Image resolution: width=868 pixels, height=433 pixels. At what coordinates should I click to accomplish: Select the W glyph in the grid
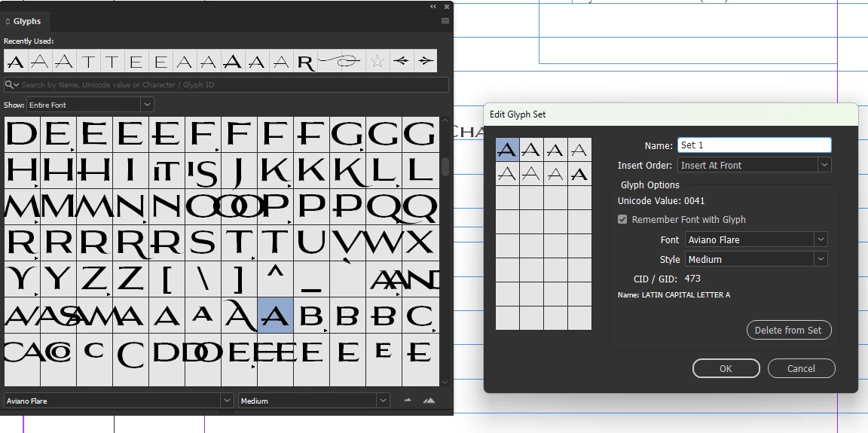pyautogui.click(x=384, y=242)
